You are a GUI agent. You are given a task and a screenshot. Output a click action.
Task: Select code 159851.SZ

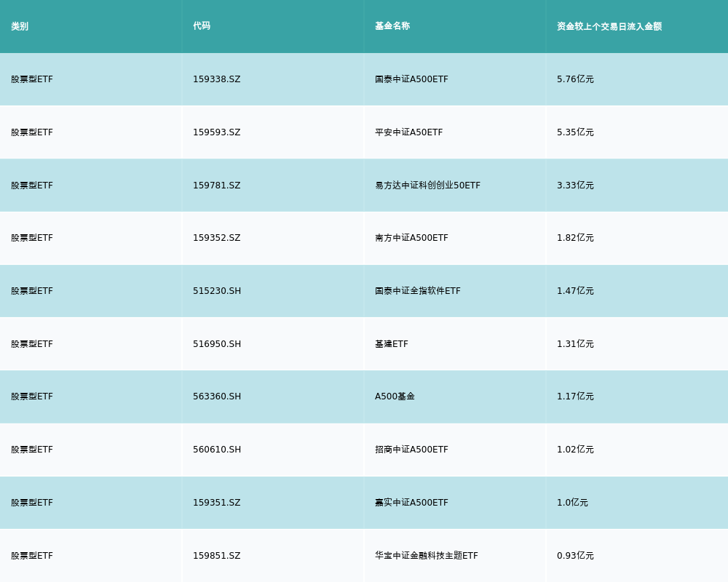217,556
